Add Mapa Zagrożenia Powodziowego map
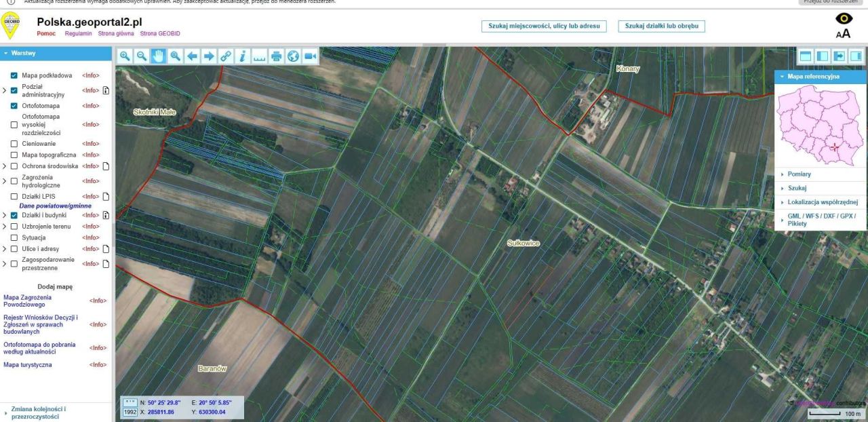 click(27, 301)
